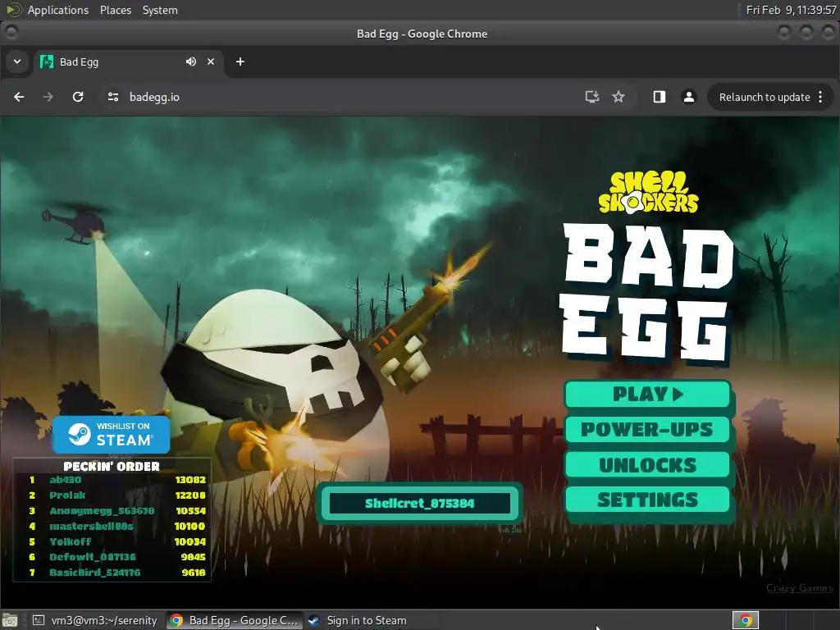Edit the Shellcret_875384 player name field
This screenshot has height=630, width=840.
pos(419,503)
